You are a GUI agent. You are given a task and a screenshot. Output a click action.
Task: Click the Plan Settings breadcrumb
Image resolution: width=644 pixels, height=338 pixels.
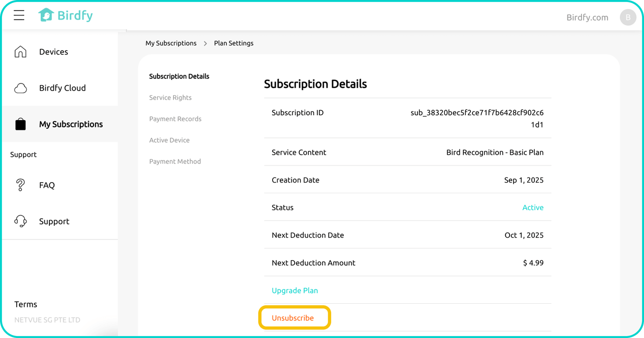pos(233,43)
